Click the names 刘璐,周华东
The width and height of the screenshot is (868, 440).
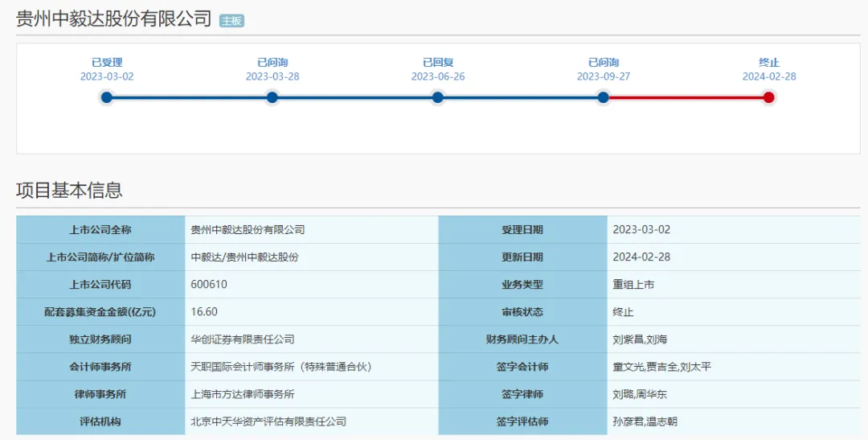(x=640, y=395)
